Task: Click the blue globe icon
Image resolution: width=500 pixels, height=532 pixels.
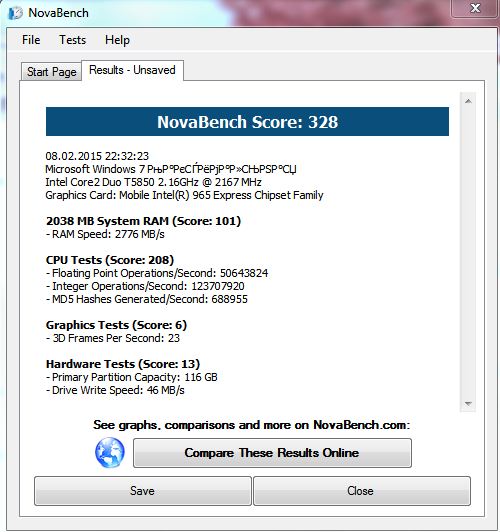Action: 110,452
